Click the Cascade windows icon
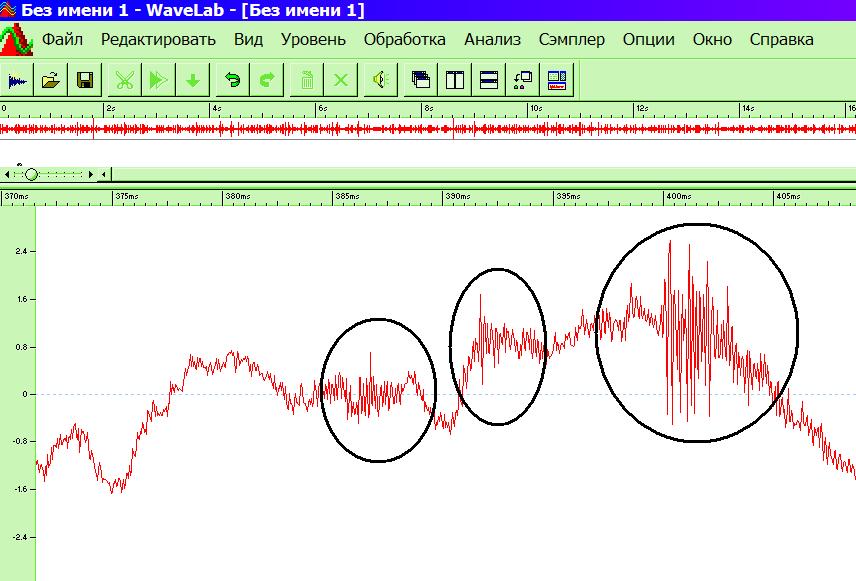Image resolution: width=856 pixels, height=581 pixels. click(421, 80)
